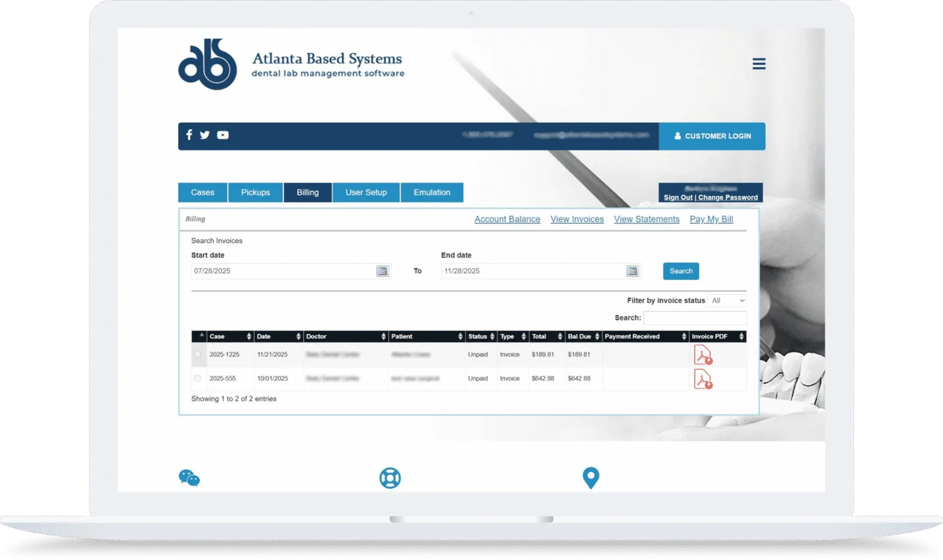
Task: Sort table by Date column
Action: point(278,337)
